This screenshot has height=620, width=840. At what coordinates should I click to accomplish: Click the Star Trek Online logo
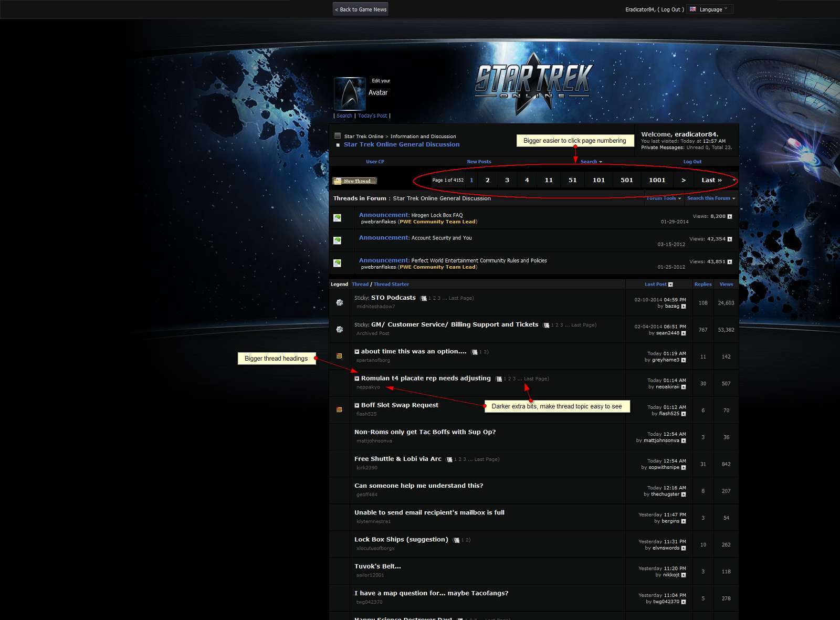534,84
